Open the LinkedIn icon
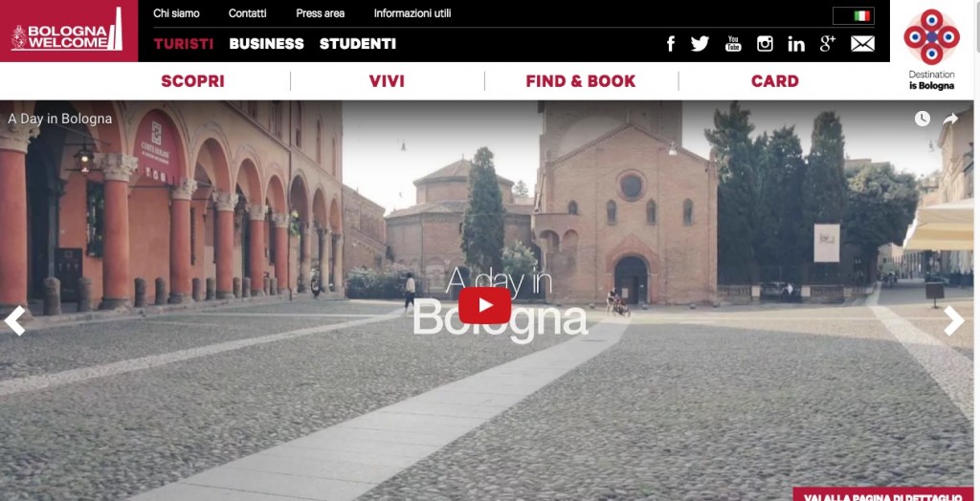The width and height of the screenshot is (980, 501). click(796, 44)
